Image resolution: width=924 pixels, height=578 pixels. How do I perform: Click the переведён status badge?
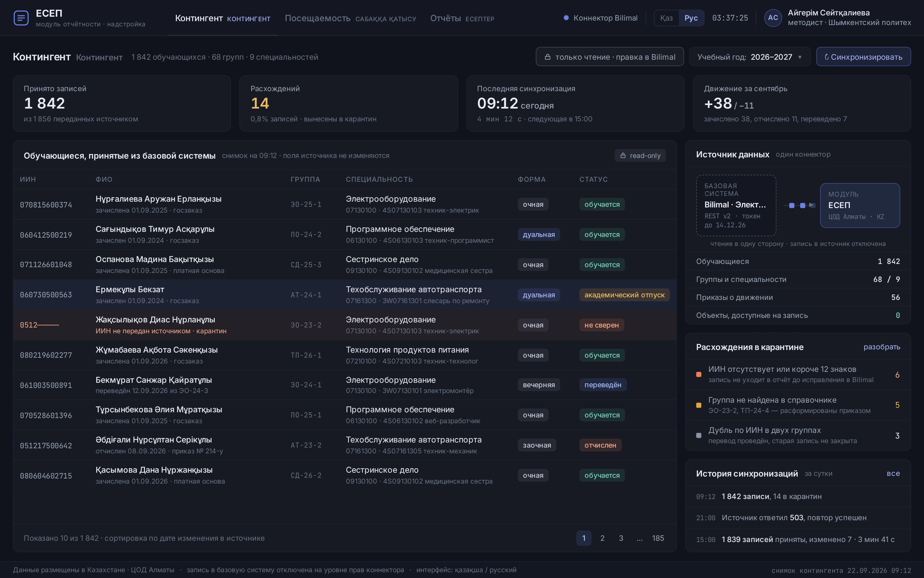point(603,385)
